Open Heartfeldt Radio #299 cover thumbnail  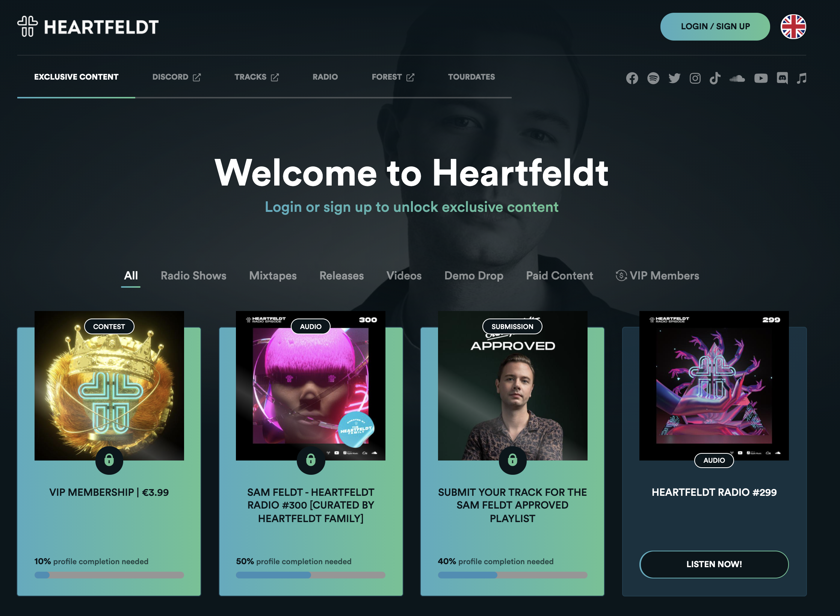(714, 385)
